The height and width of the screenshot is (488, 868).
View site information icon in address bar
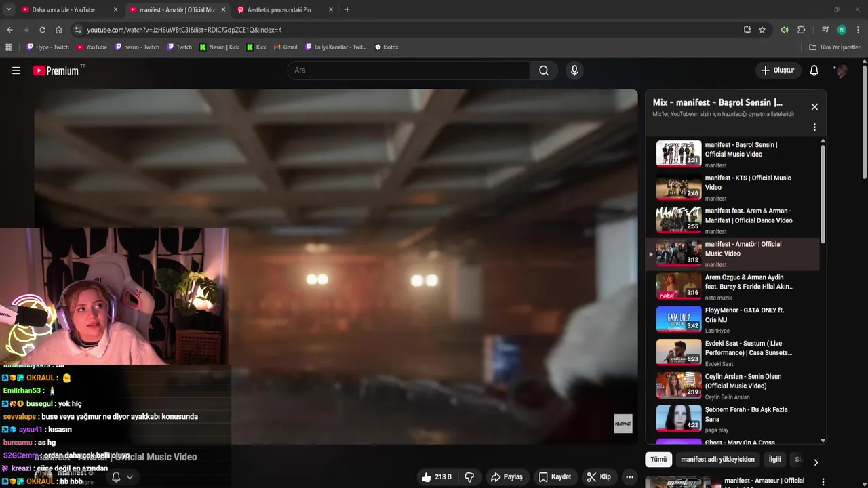(x=78, y=30)
